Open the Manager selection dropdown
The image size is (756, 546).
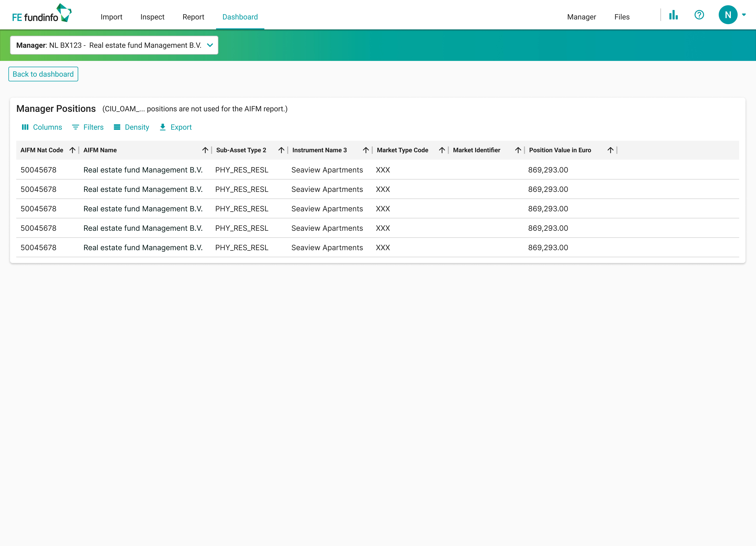pos(114,45)
